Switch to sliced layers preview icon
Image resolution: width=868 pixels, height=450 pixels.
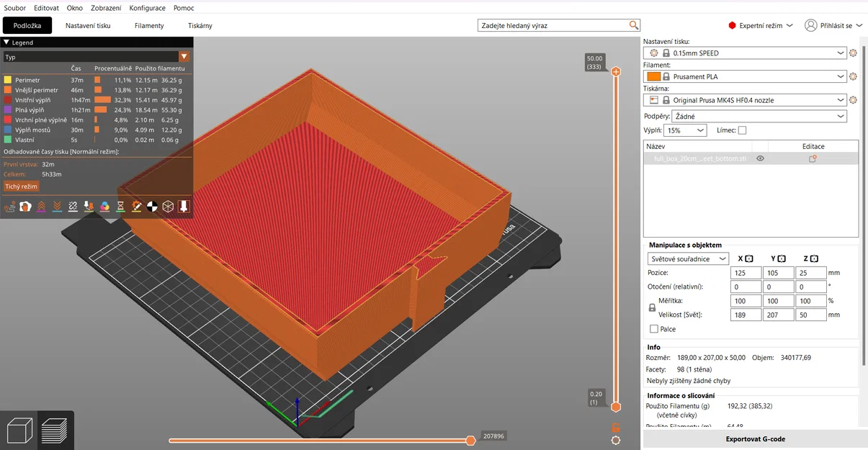(x=55, y=430)
